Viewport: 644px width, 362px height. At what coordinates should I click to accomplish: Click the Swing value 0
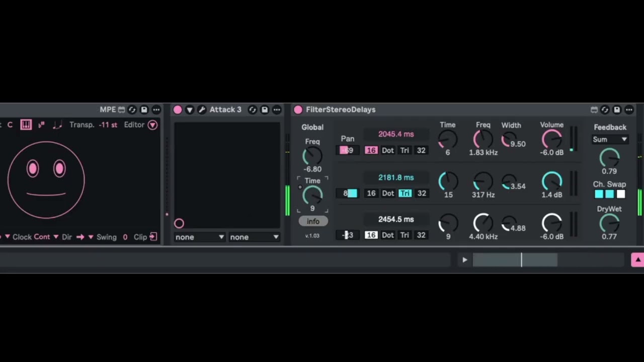125,237
